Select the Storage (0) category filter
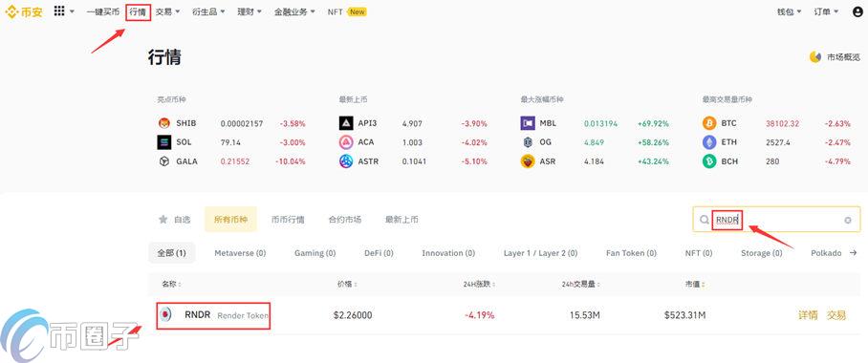 762,253
